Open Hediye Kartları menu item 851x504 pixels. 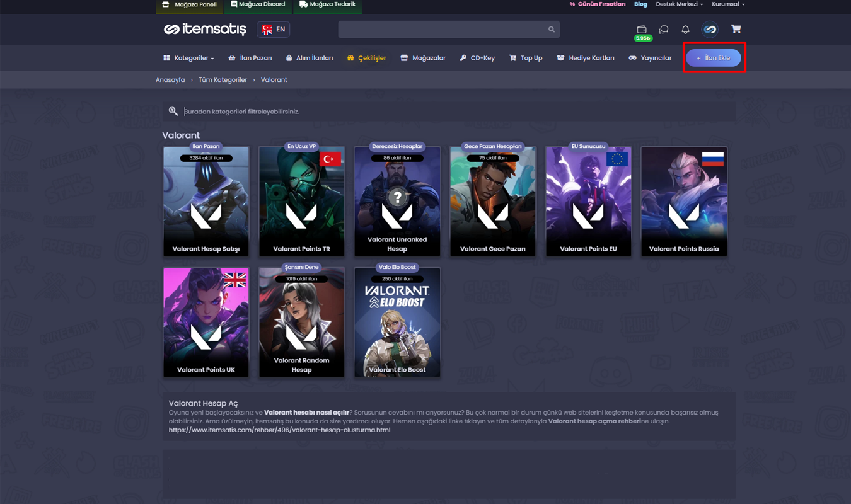(x=586, y=58)
